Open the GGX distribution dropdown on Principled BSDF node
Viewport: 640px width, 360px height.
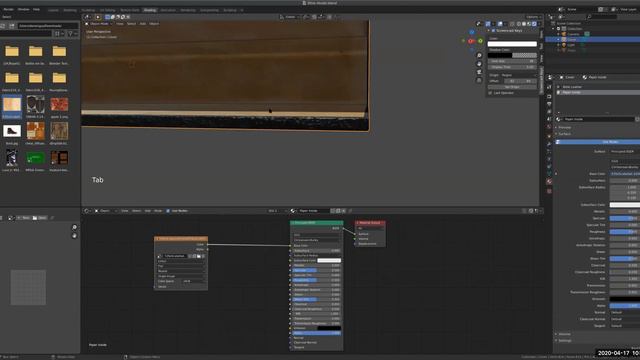pos(316,235)
